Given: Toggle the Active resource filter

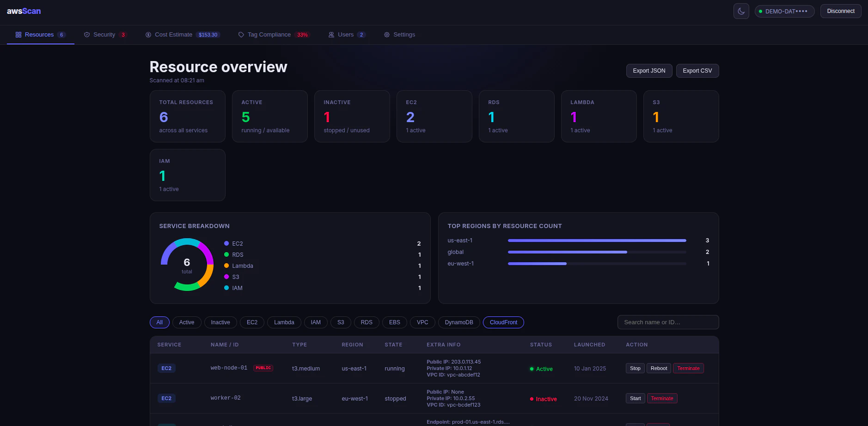Looking at the screenshot, I should [186, 322].
